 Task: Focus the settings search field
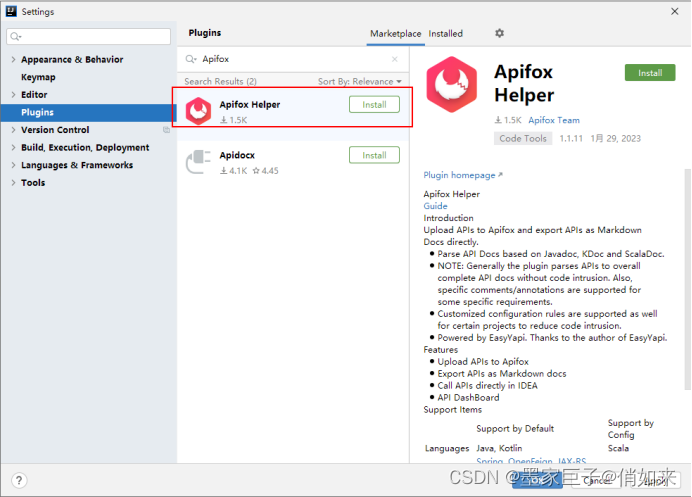(88, 36)
